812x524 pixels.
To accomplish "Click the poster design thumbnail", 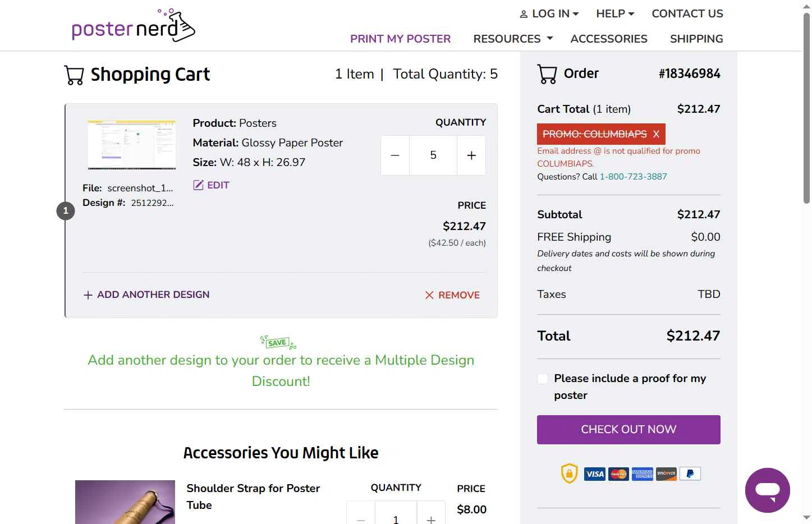I will (132, 144).
